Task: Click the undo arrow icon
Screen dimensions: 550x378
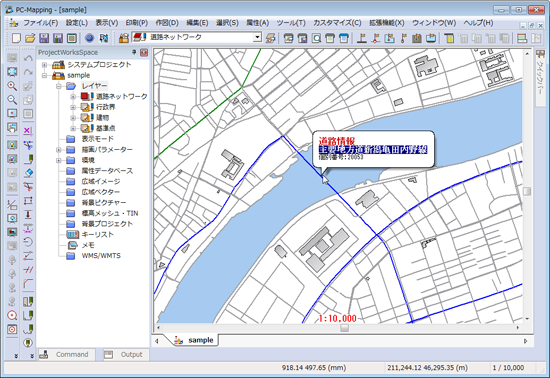Action: coord(28,58)
